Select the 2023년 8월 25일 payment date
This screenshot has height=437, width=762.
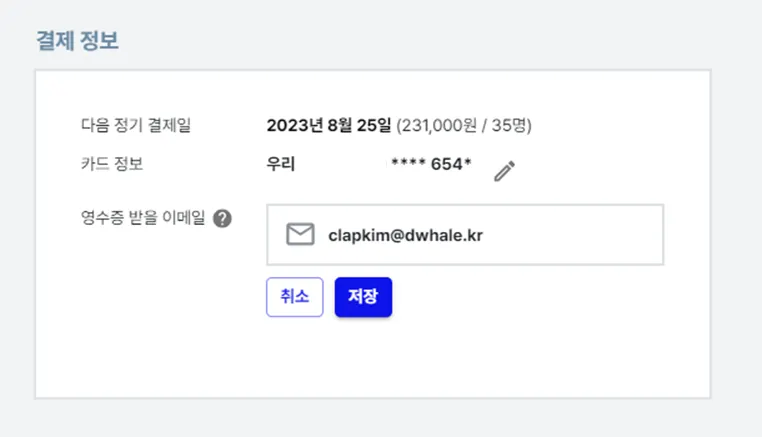(329, 125)
